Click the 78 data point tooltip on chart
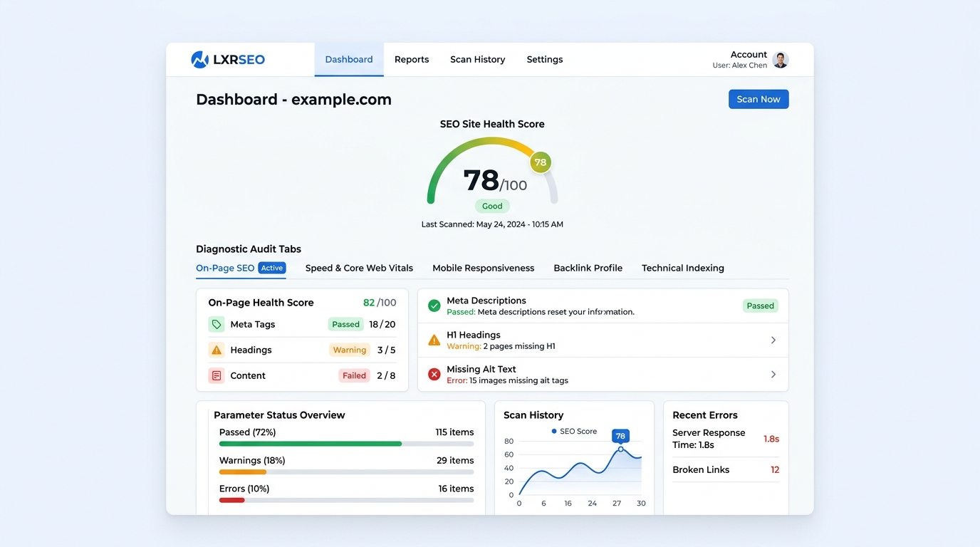Image resolution: width=980 pixels, height=547 pixels. (x=620, y=436)
